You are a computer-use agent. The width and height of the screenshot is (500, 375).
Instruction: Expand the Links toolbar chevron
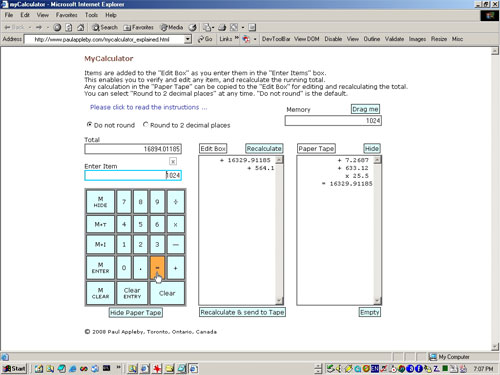click(x=237, y=38)
